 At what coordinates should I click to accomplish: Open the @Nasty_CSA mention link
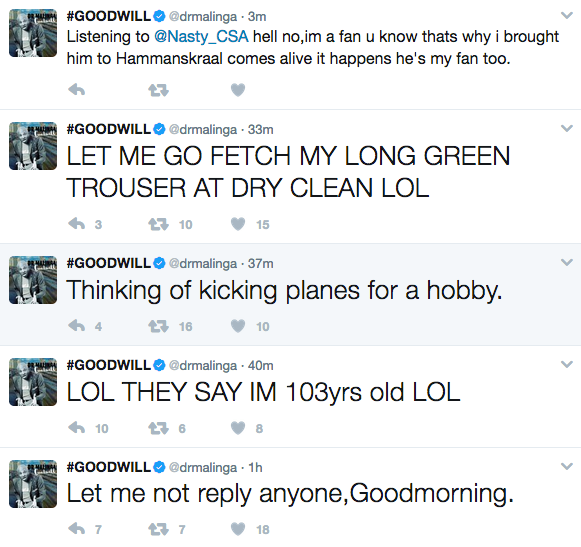coord(201,36)
